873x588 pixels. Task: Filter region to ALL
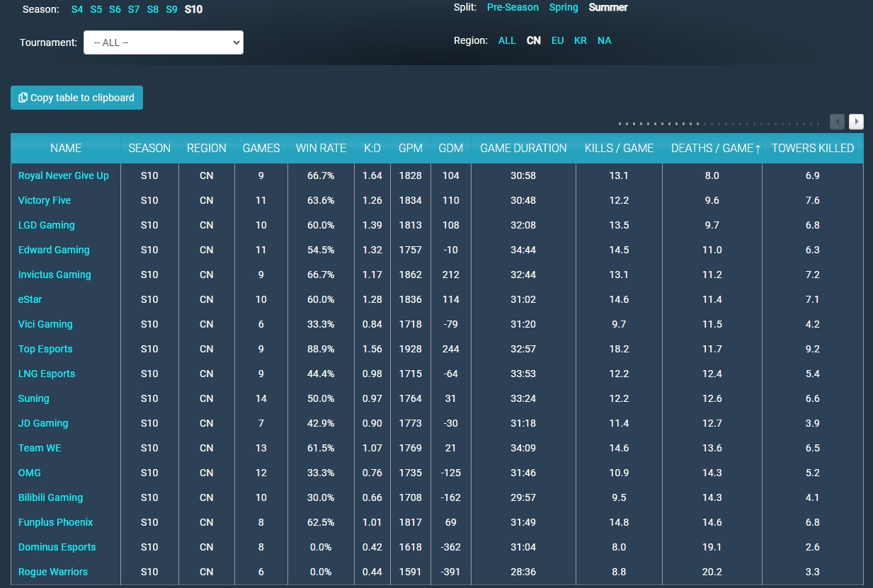pos(507,40)
